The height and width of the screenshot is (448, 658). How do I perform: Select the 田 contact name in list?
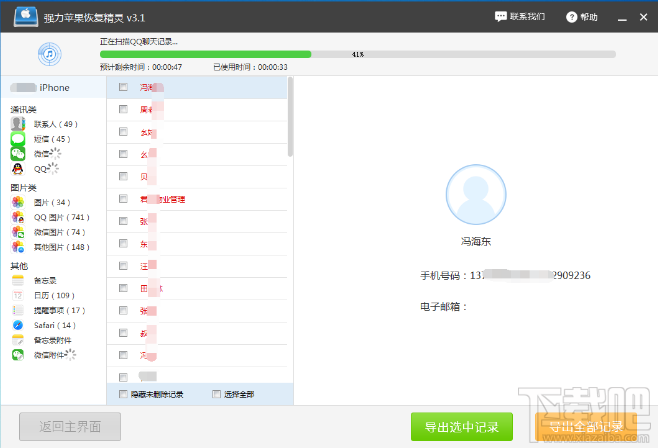click(x=151, y=288)
